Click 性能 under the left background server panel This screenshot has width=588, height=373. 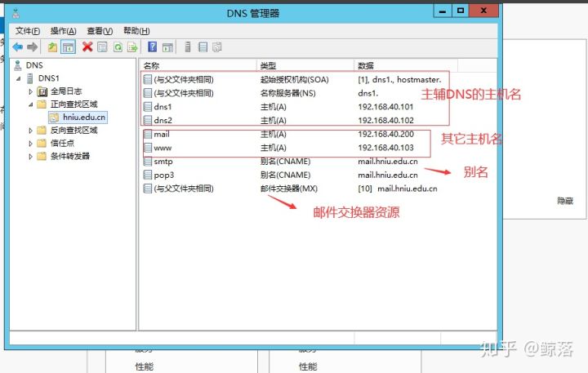(145, 366)
